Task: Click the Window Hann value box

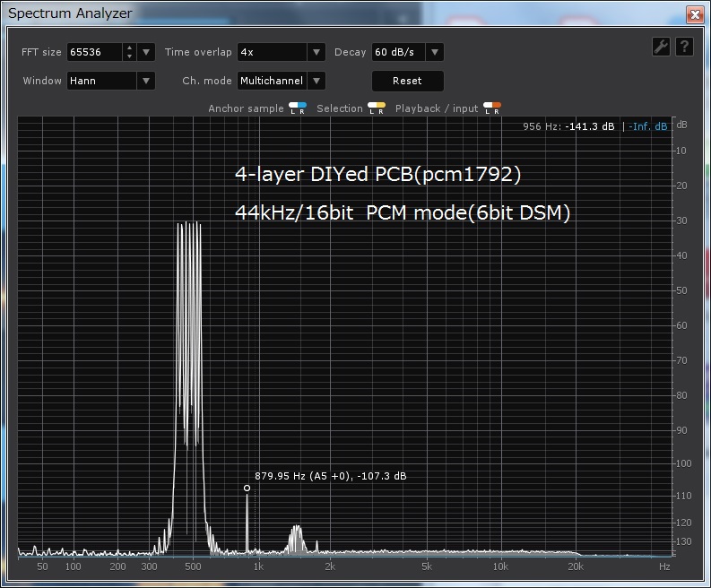Action: pos(102,81)
